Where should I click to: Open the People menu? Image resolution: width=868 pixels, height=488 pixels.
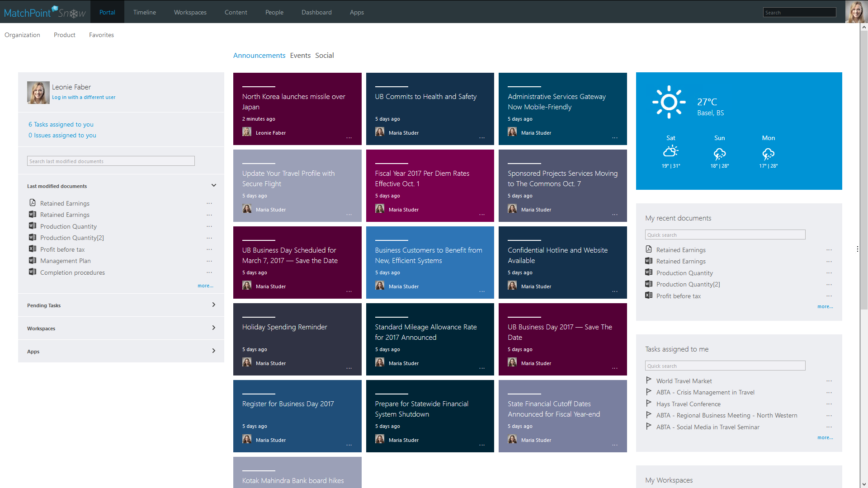[x=274, y=12]
